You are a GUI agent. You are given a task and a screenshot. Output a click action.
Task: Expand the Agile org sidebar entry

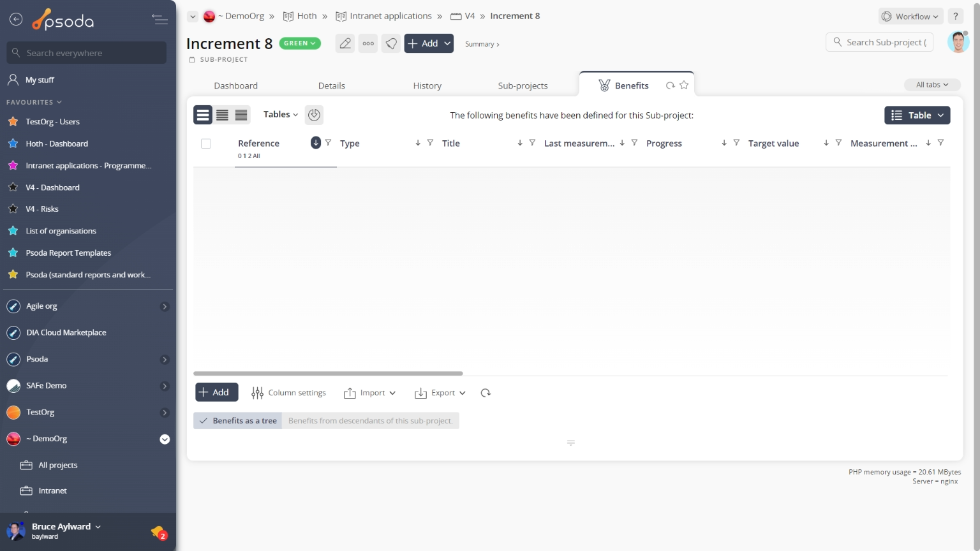(165, 307)
